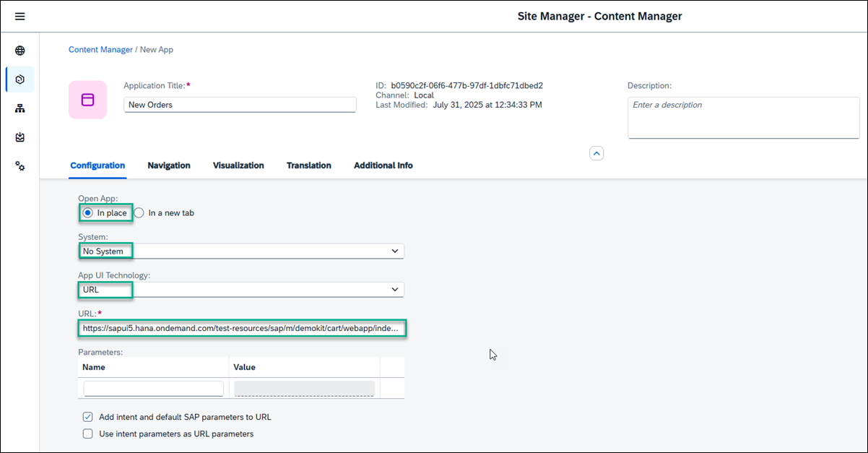868x453 pixels.
Task: Switch to the Translation tab
Action: pyautogui.click(x=309, y=165)
